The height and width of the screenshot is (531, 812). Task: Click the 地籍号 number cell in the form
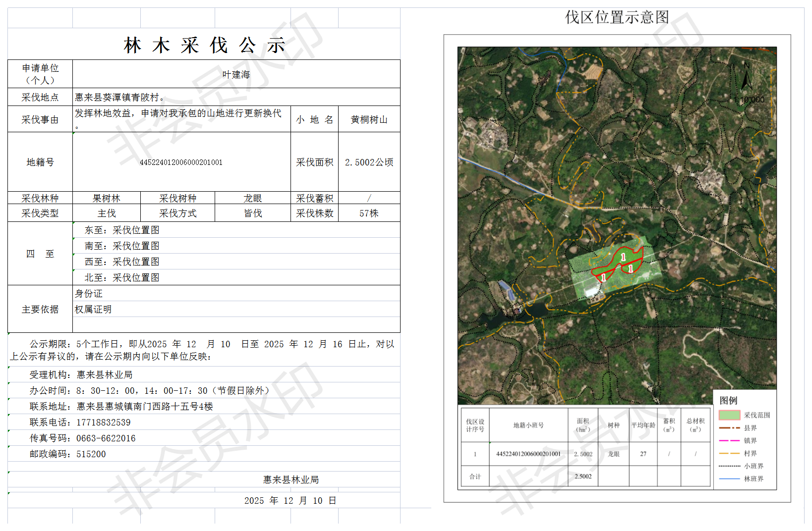(181, 162)
